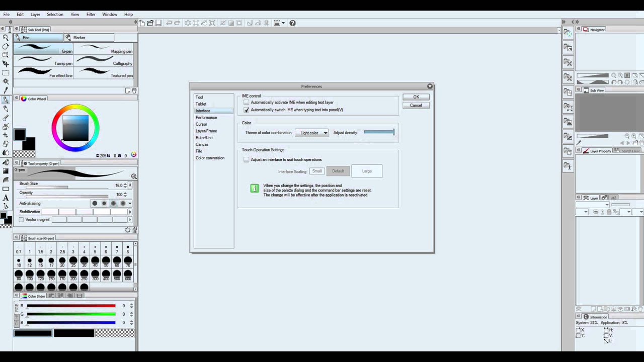This screenshot has height=362, width=644.
Task: Open the File menu
Action: (7, 15)
